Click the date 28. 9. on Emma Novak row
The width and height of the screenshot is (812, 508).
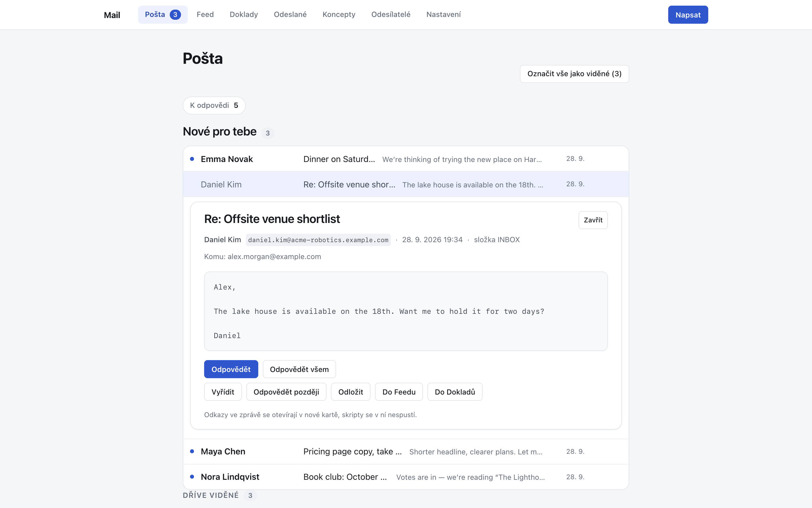point(575,159)
